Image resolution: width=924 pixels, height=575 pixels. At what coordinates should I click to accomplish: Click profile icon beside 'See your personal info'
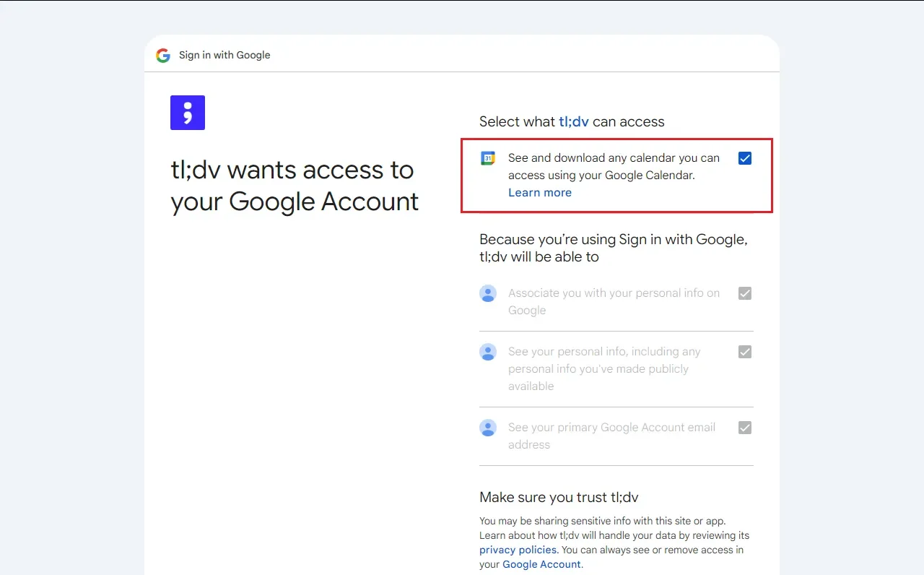[x=488, y=352]
